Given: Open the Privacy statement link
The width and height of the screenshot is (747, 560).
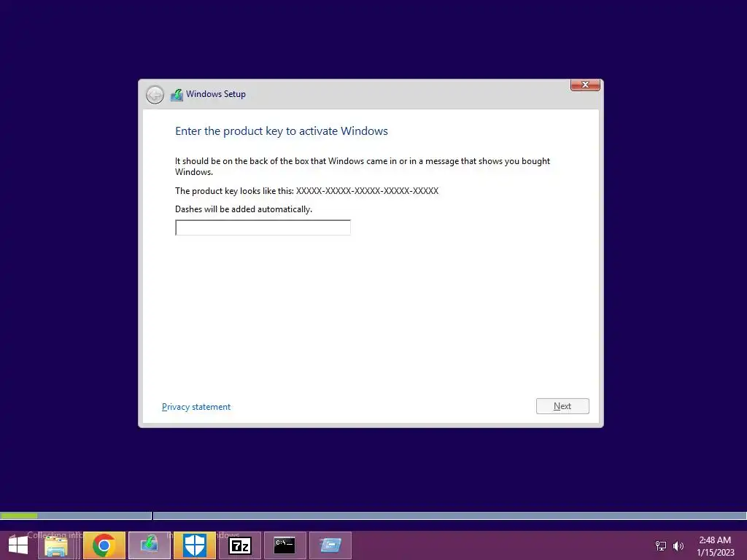Looking at the screenshot, I should [x=196, y=407].
